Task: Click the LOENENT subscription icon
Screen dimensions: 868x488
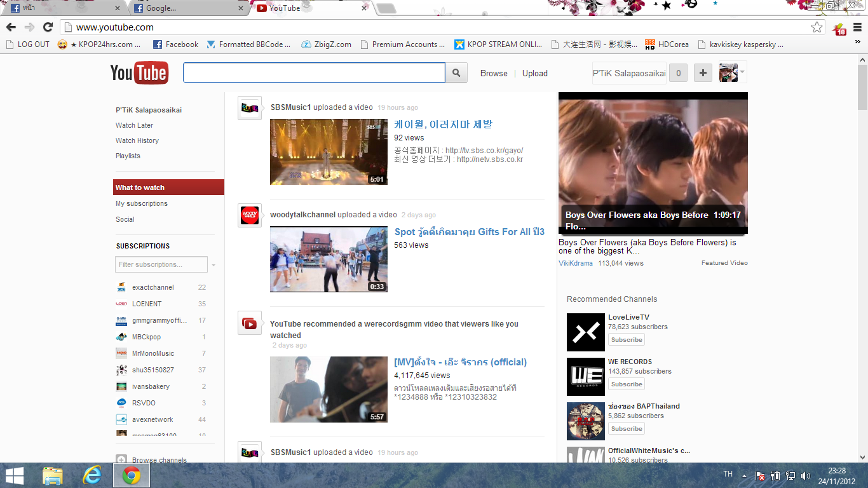Action: (x=121, y=304)
